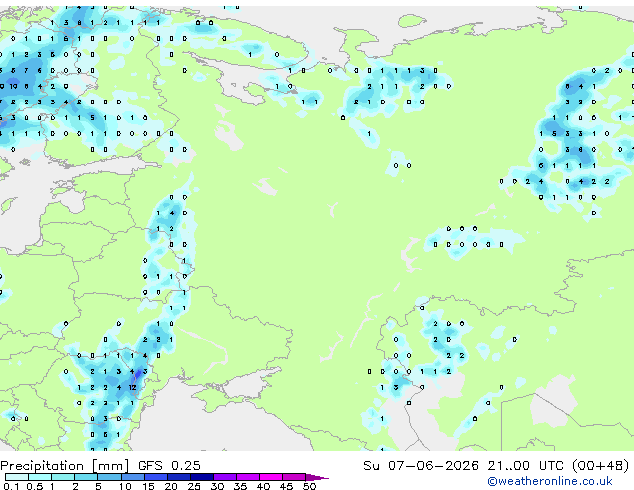Image resolution: width=634 pixels, height=490 pixels.
Task: Click the 0.1–0.5 mm legend swatch
Action: click(17, 477)
